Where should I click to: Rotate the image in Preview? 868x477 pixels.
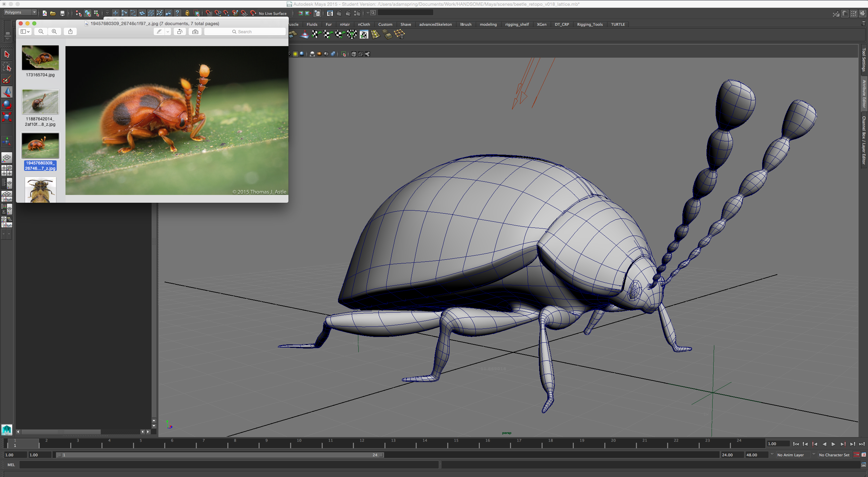[x=180, y=32]
